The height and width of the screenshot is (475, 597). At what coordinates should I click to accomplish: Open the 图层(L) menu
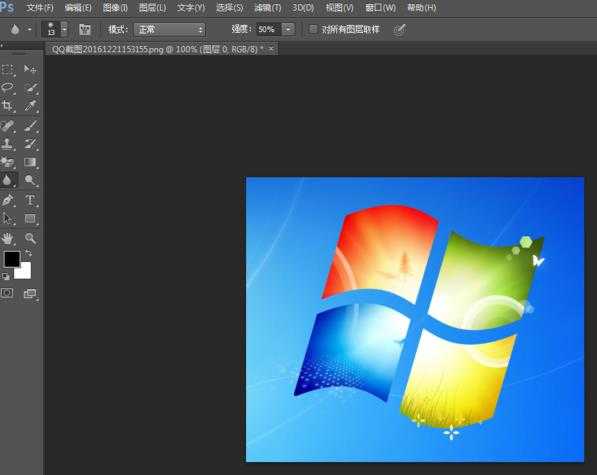[152, 8]
